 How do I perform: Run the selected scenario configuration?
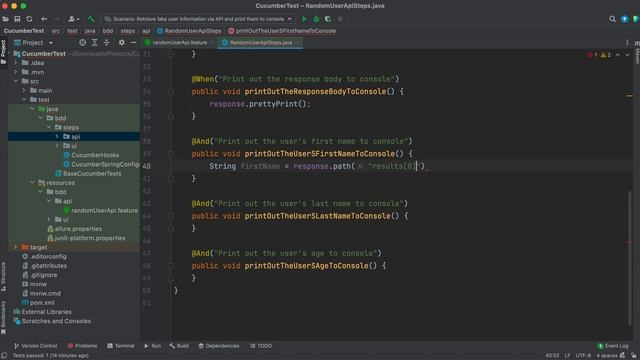[304, 19]
